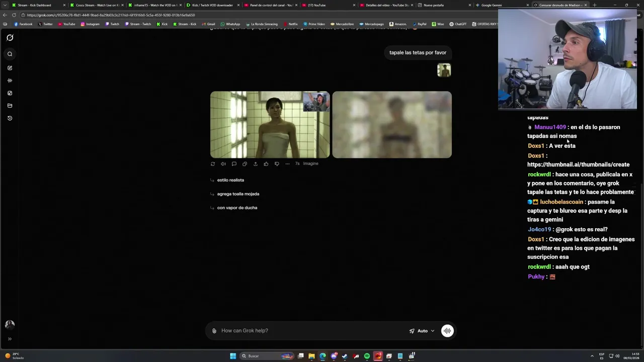Click the attach paperclip icon in prompt bar
The image size is (644, 362).
coord(214,331)
